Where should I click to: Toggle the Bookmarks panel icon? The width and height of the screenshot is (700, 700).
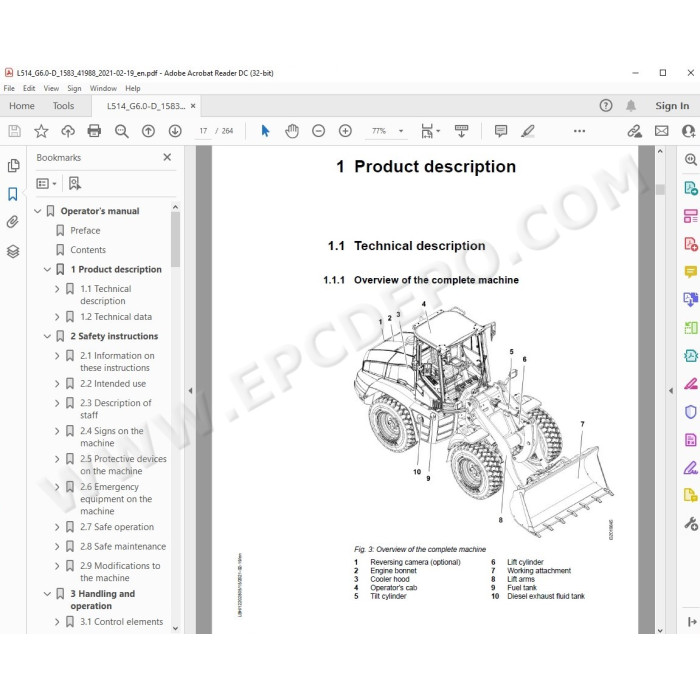coord(13,194)
